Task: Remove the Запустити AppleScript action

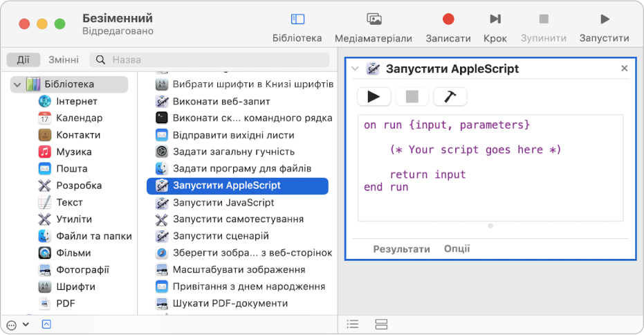Action: click(x=624, y=69)
